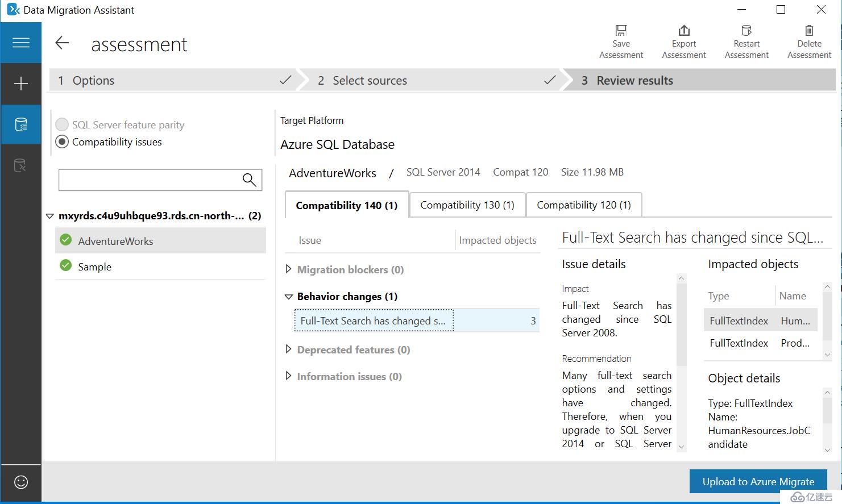Select SQL Server feature parity radio
This screenshot has width=842, height=504.
point(62,124)
